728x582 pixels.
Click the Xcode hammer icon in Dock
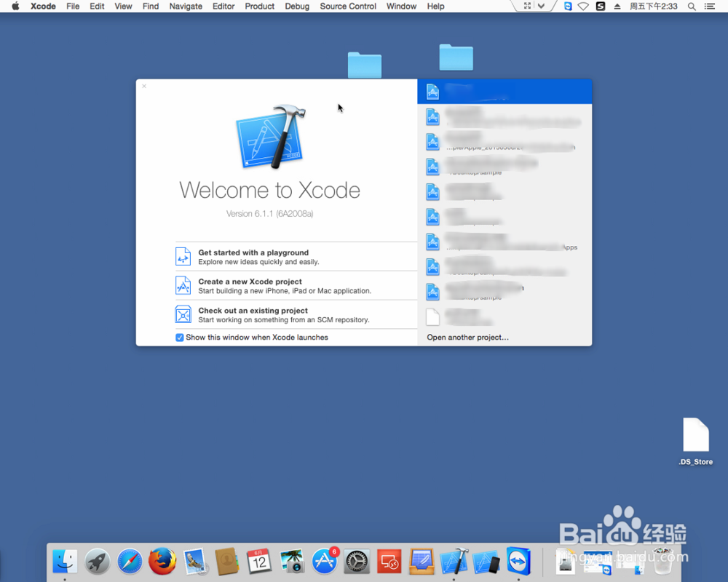tap(454, 561)
